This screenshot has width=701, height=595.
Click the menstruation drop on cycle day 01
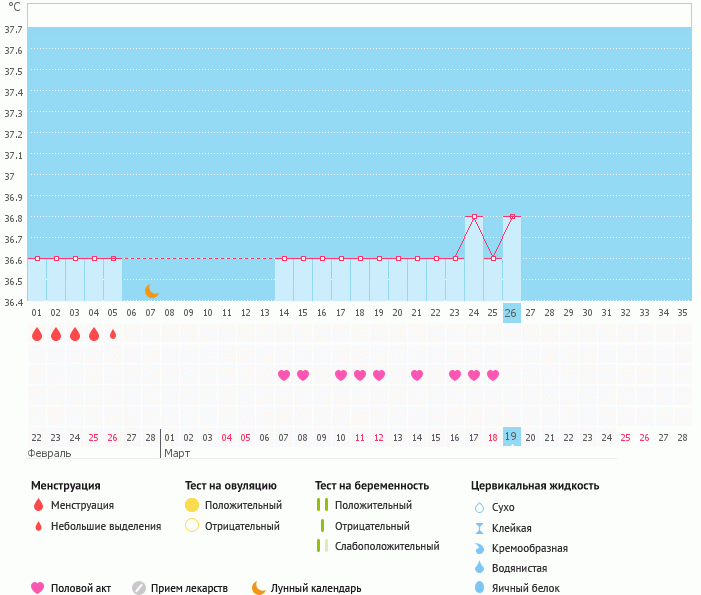click(37, 334)
